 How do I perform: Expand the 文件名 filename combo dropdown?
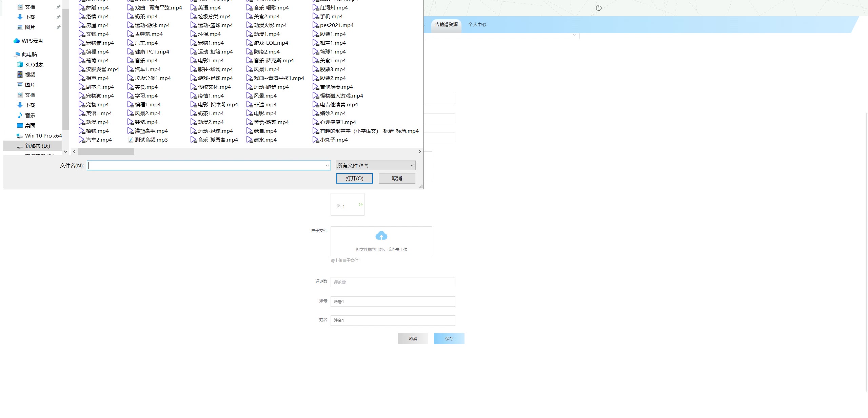pos(327,166)
